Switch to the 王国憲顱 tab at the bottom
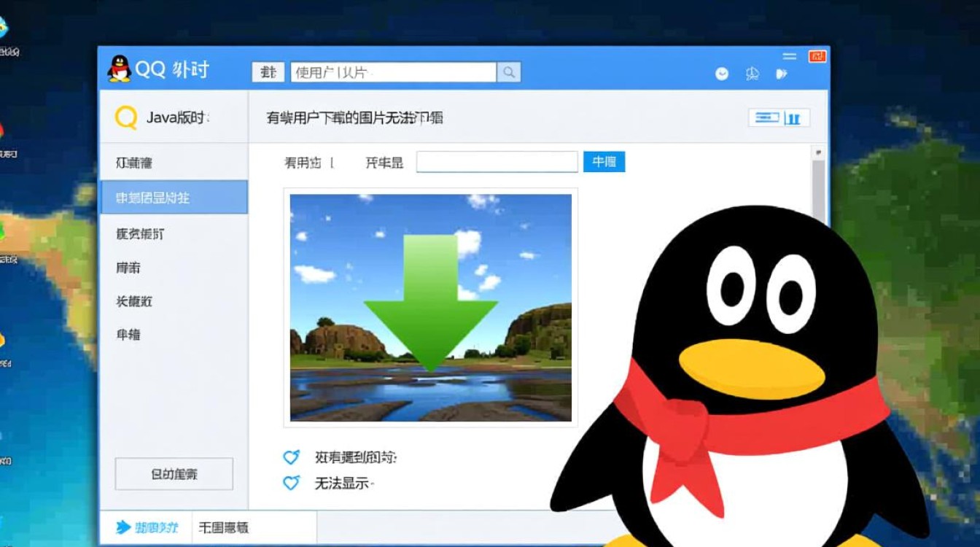Viewport: 980px width, 547px height. (x=225, y=527)
